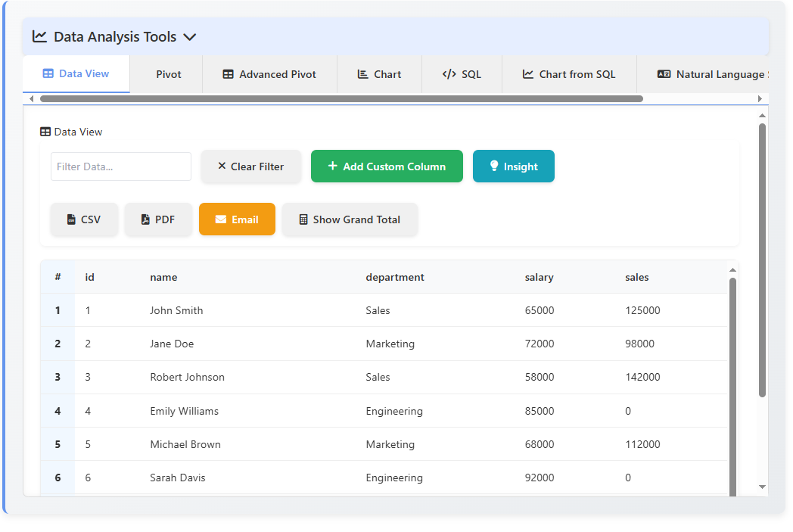Click the lightbulb icon on the Insight button
Viewport: 793px width, 532px height.
[x=494, y=166]
